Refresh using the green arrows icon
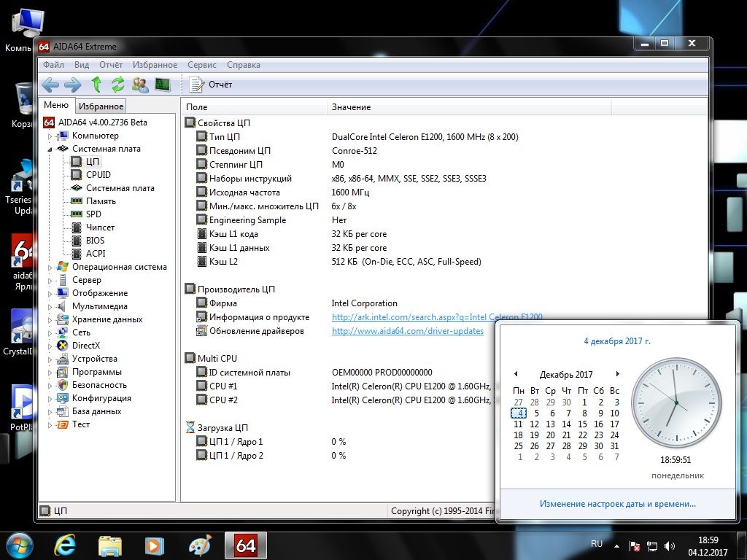 point(117,85)
